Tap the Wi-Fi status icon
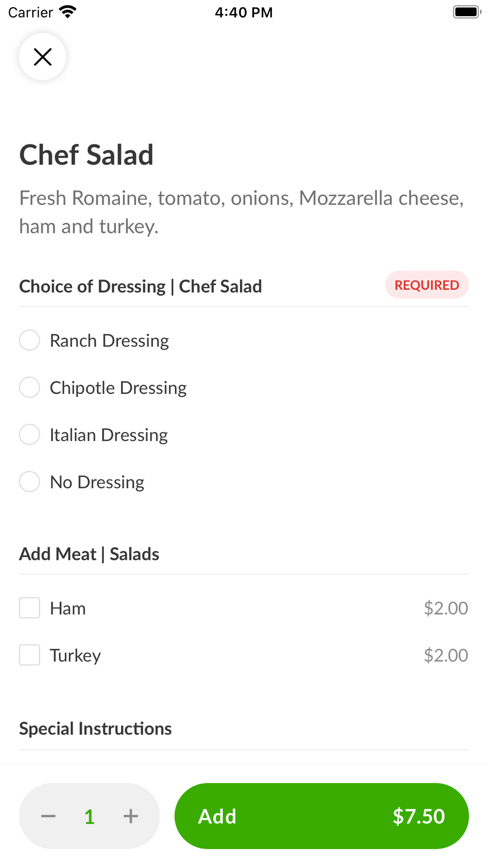 coord(68,12)
